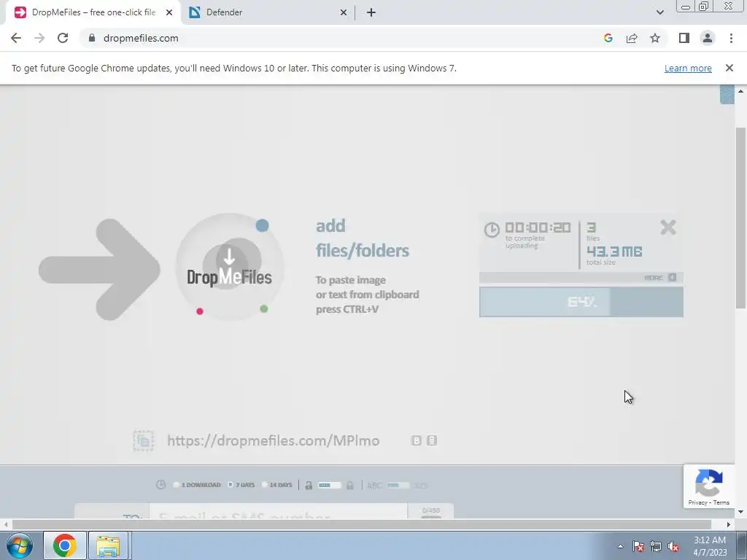The image size is (747, 560).
Task: Open the Learn more link in the update notice
Action: point(688,68)
